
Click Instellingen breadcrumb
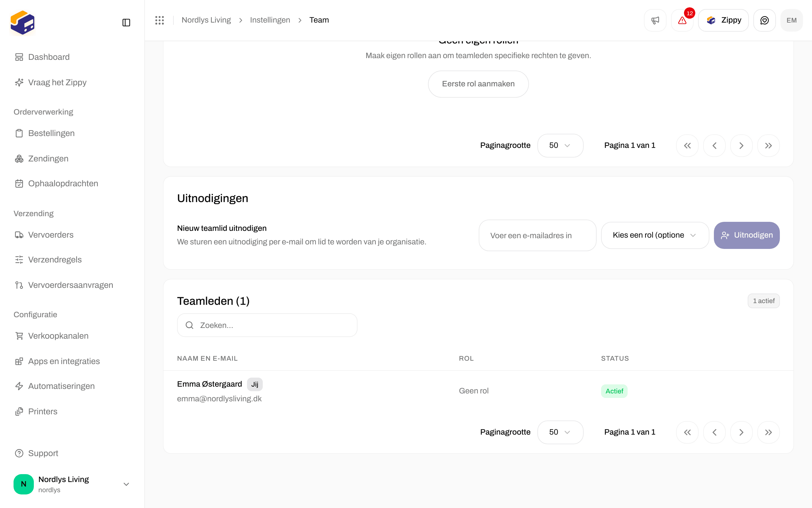[x=270, y=20]
